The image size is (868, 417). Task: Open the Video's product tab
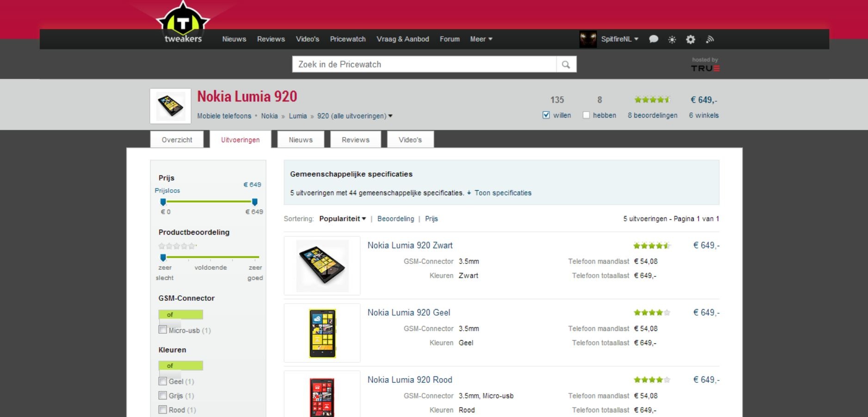(410, 140)
